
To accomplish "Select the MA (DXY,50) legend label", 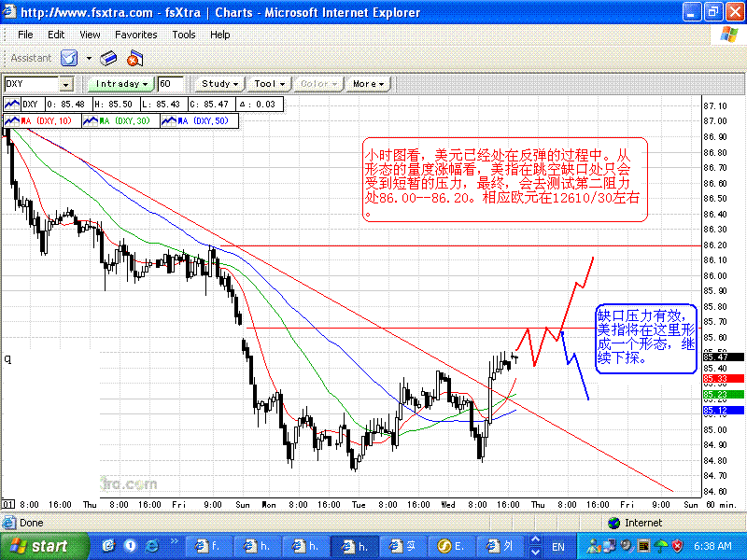I will tap(204, 121).
